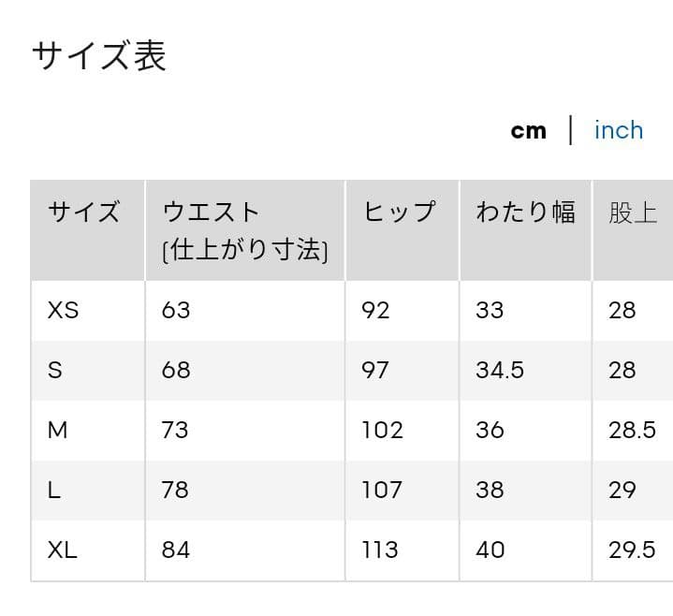Screen dimensions: 673x616
Task: Click the サイズ表 heading
Action: tap(99, 56)
